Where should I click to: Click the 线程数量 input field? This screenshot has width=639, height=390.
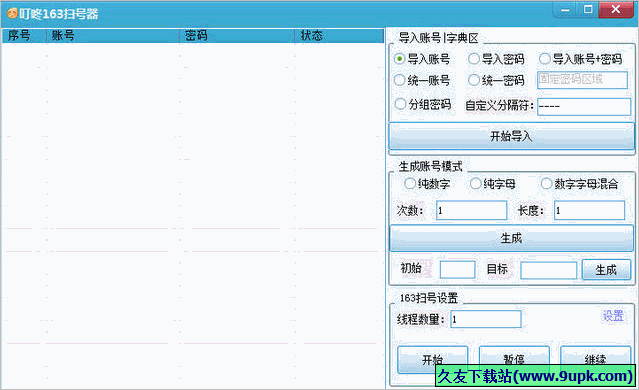(486, 319)
